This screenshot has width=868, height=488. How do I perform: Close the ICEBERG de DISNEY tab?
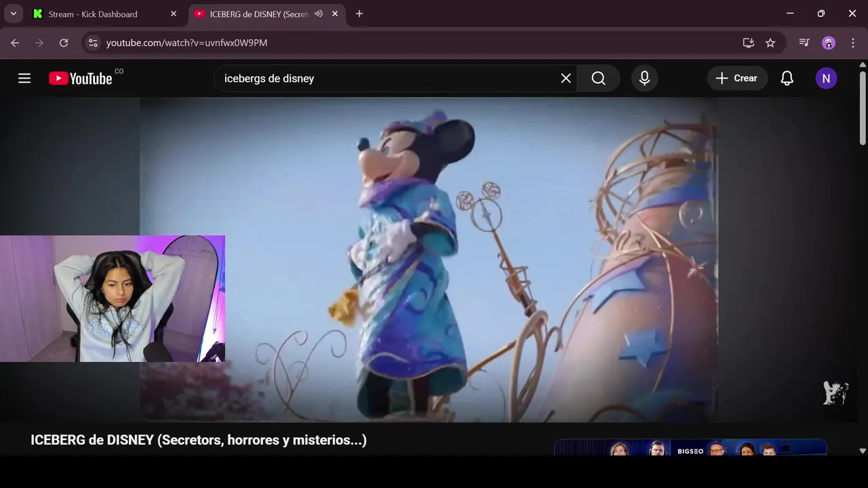click(x=335, y=14)
